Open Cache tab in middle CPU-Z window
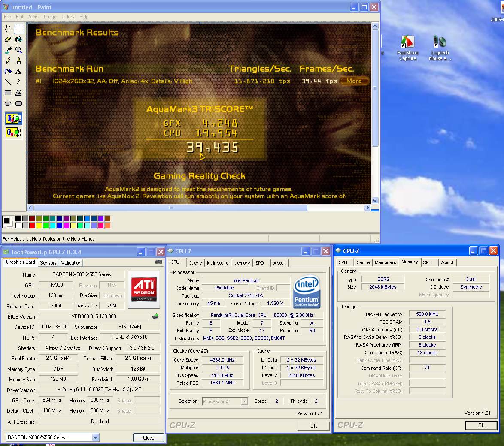Image resolution: width=504 pixels, height=446 pixels. tap(195, 262)
